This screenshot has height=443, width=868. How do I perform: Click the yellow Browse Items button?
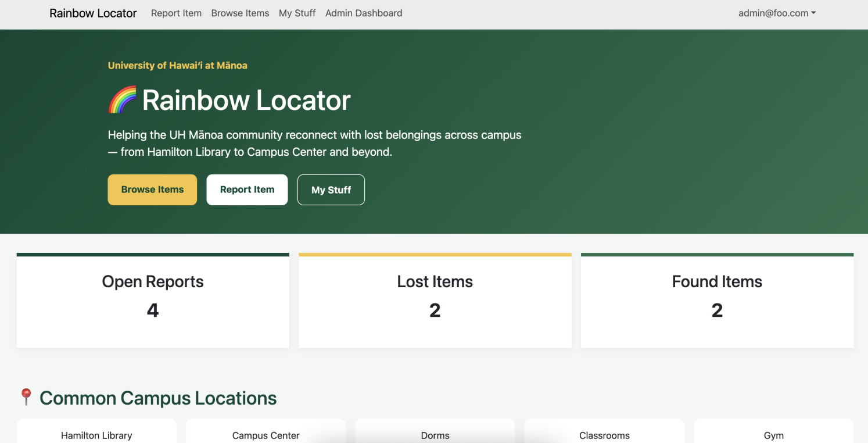pos(152,190)
